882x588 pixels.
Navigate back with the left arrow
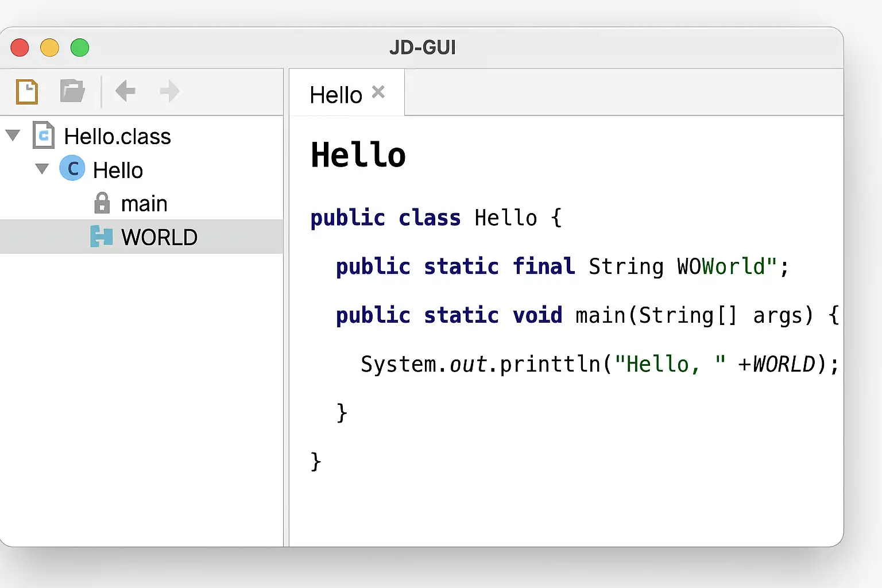coord(125,91)
